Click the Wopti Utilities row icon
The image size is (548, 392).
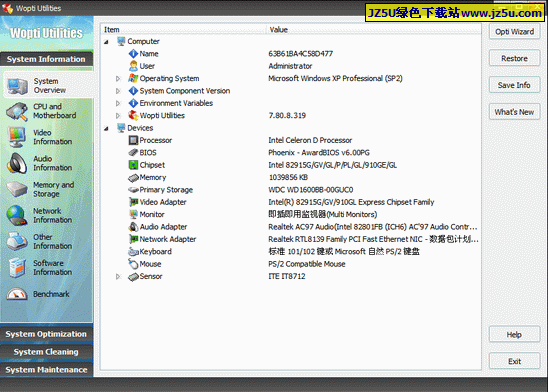pos(133,115)
